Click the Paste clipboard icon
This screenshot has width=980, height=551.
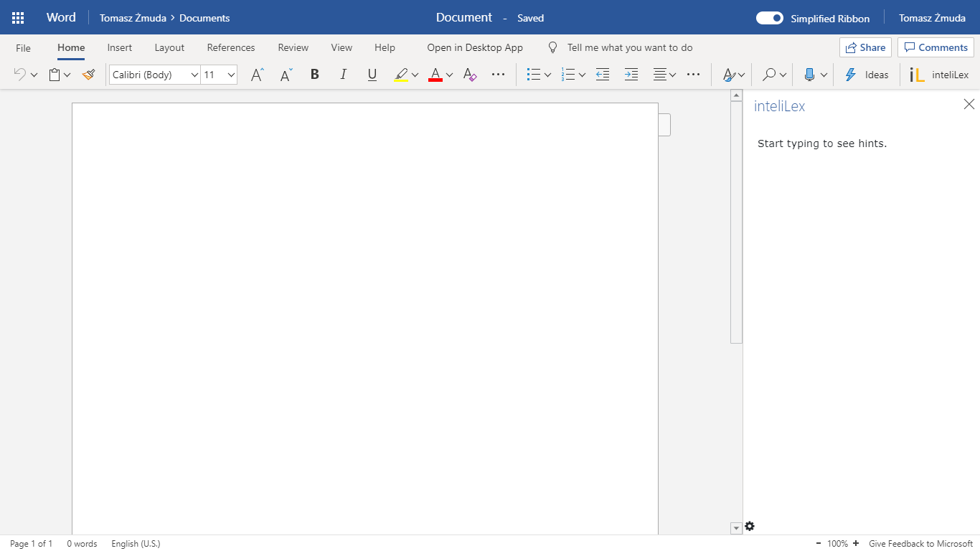55,75
